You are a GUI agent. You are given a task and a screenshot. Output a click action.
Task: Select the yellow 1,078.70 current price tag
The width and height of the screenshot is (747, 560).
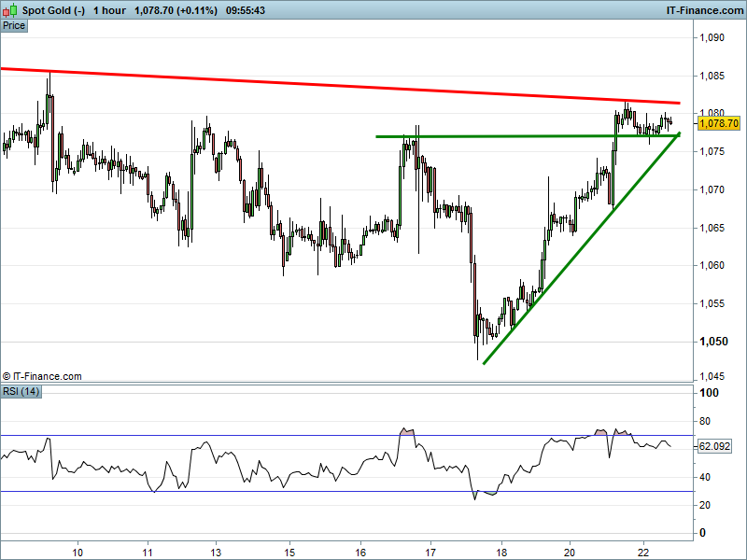pyautogui.click(x=719, y=123)
